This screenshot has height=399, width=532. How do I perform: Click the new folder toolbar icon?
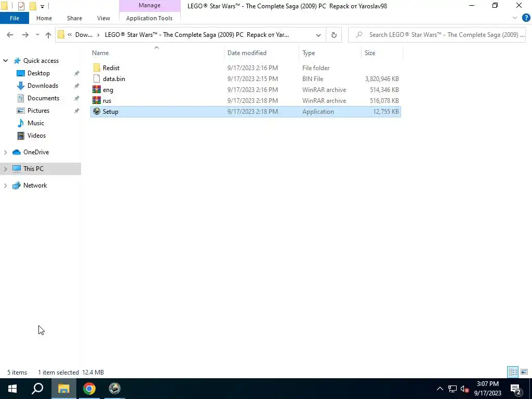point(33,6)
